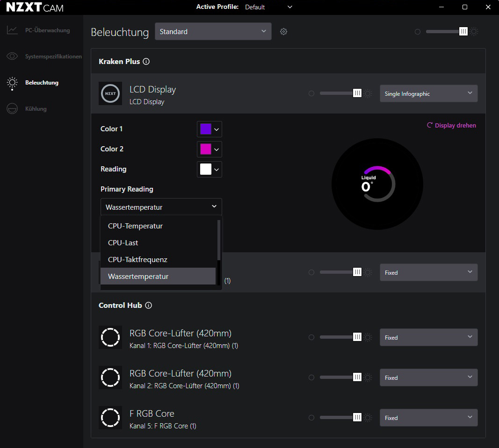Open the Standard lighting profile dropdown

[x=213, y=31]
